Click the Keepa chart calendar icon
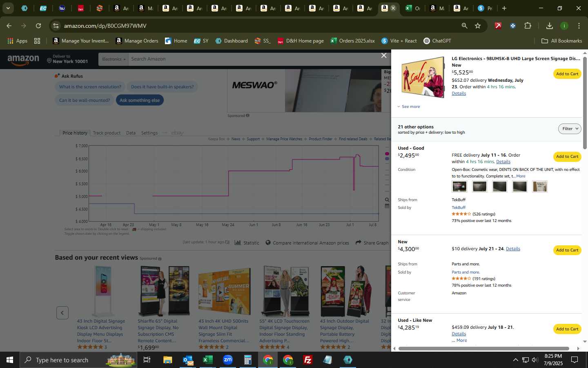This screenshot has width=588, height=368. coord(387,206)
